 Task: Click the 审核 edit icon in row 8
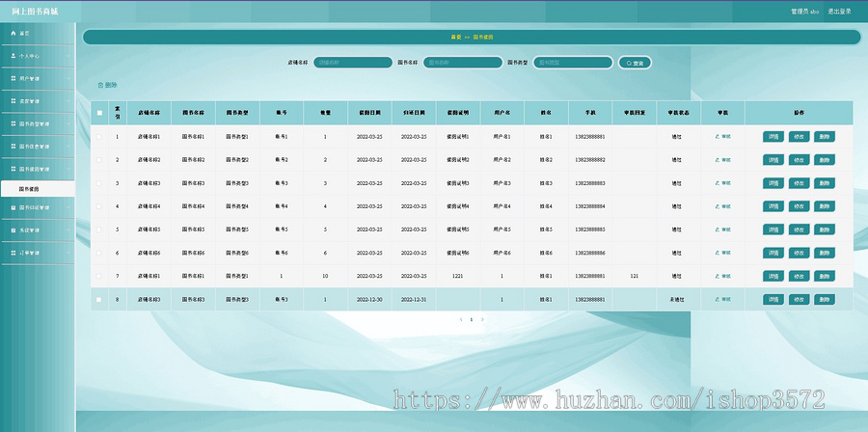(x=717, y=299)
